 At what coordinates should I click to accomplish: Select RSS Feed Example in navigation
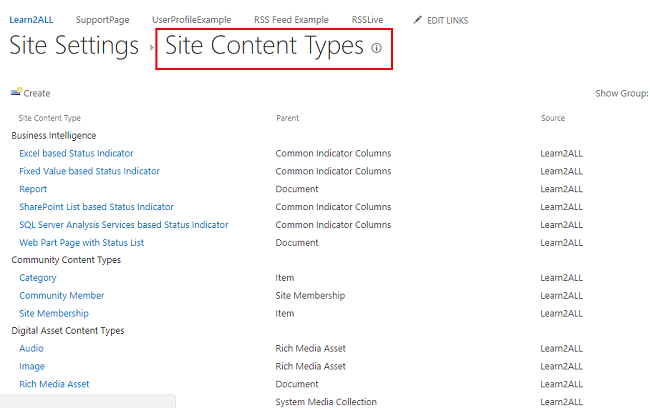pos(291,20)
